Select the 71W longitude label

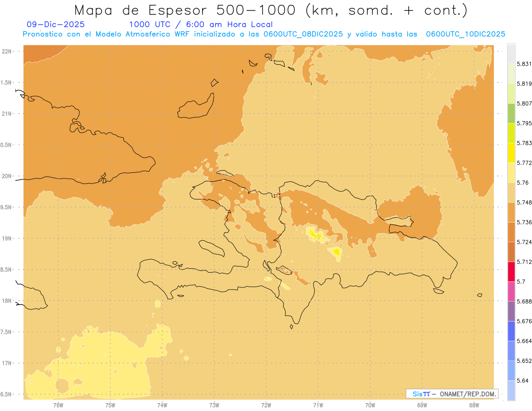318,405
